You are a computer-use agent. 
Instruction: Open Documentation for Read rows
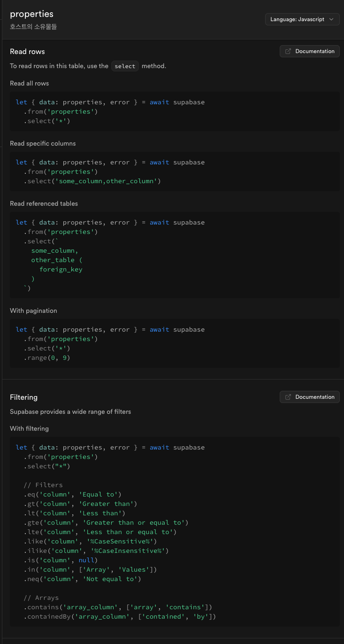tap(309, 51)
